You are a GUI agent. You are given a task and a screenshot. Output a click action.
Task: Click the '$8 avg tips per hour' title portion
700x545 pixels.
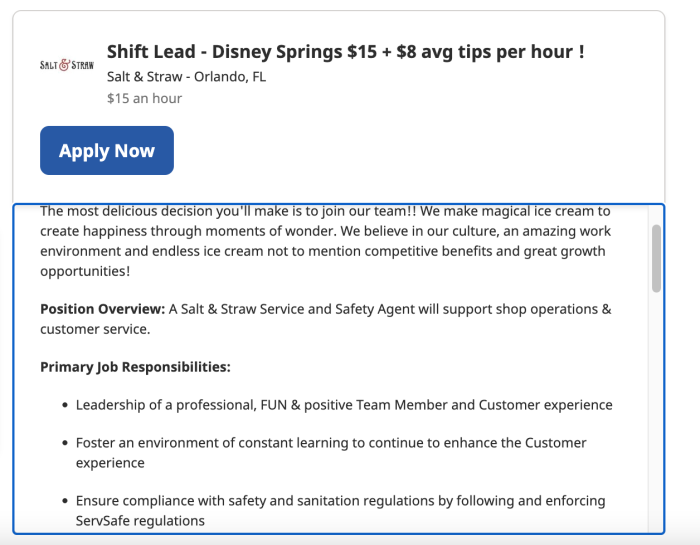pyautogui.click(x=488, y=52)
